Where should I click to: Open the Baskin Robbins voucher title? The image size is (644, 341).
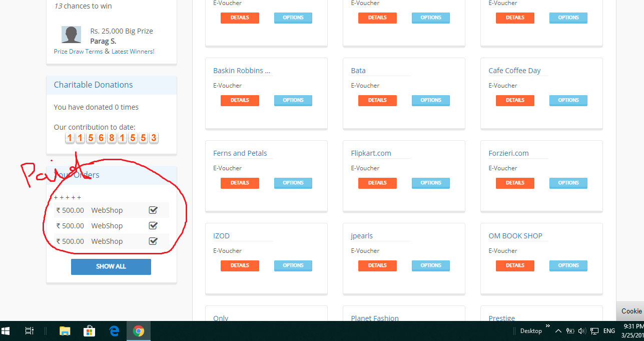click(242, 71)
